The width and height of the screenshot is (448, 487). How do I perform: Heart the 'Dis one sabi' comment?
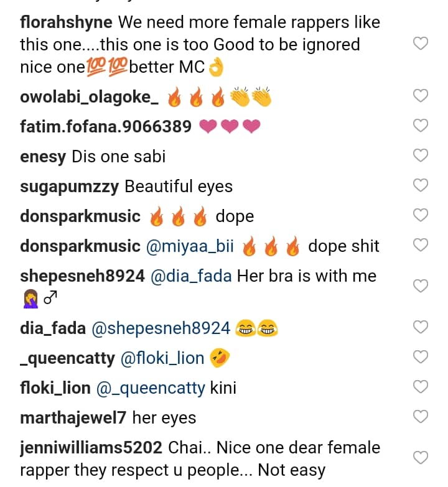coord(421,155)
